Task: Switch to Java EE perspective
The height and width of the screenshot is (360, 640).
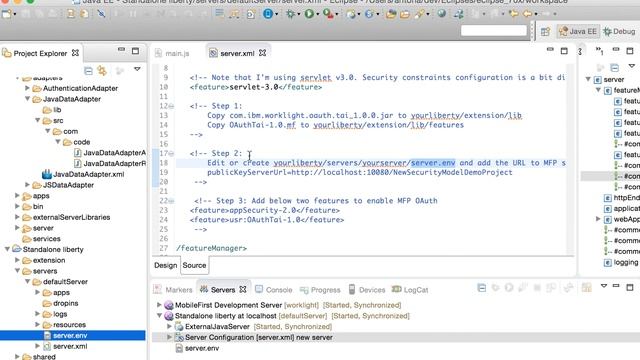Action: point(578,31)
